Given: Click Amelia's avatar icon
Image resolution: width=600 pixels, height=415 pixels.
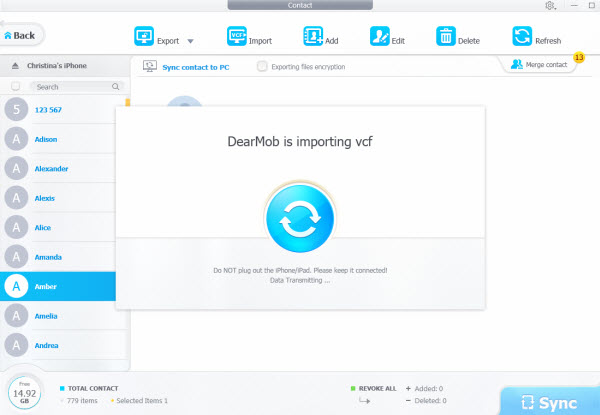Looking at the screenshot, I should point(16,316).
